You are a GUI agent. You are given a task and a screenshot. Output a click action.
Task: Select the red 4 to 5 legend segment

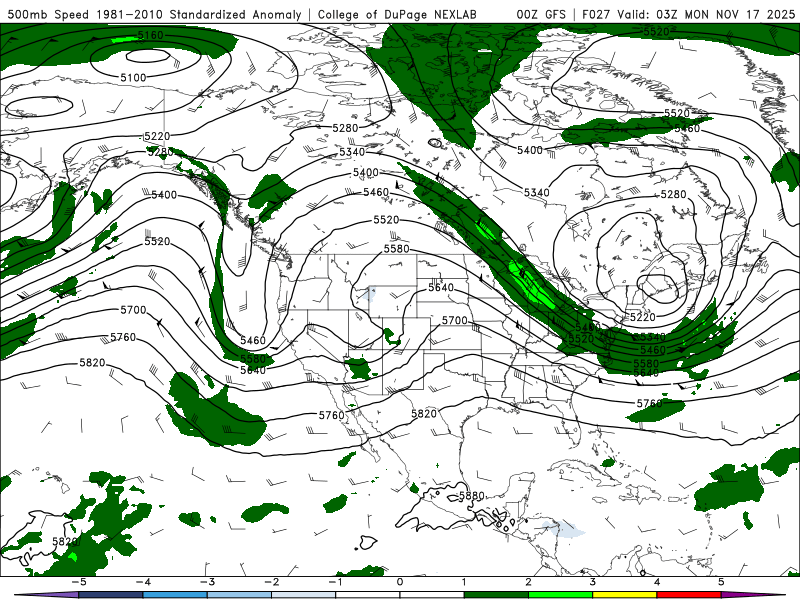(x=689, y=595)
